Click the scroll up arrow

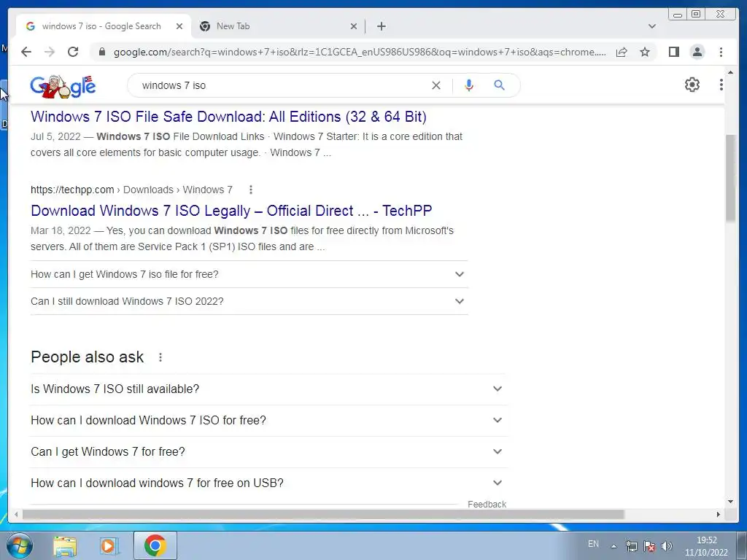pos(730,72)
